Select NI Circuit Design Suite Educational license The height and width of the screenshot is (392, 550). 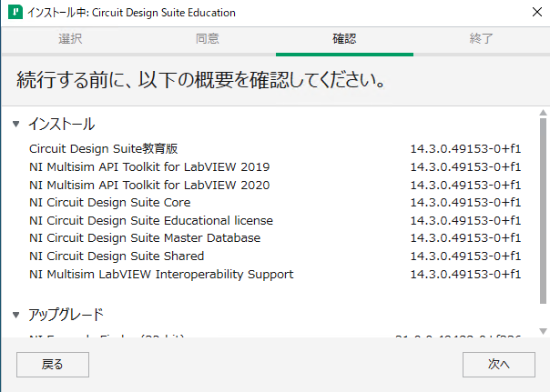click(151, 221)
